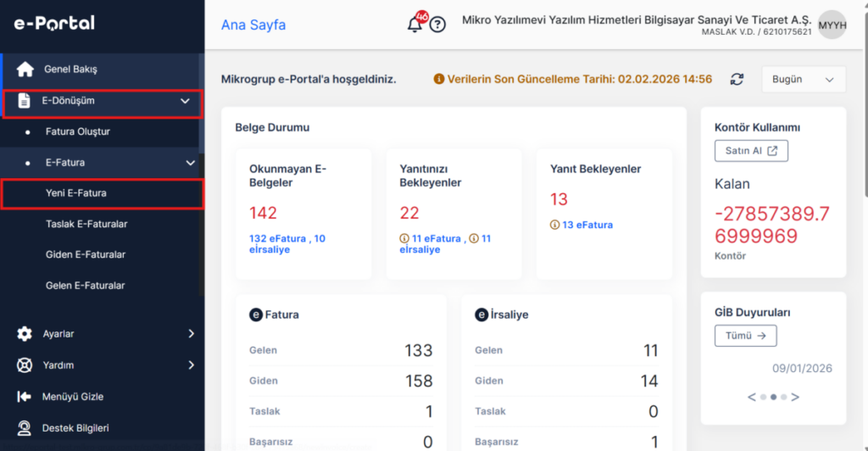Image resolution: width=868 pixels, height=451 pixels.
Task: Click Fatura Giden value 158
Action: [419, 381]
